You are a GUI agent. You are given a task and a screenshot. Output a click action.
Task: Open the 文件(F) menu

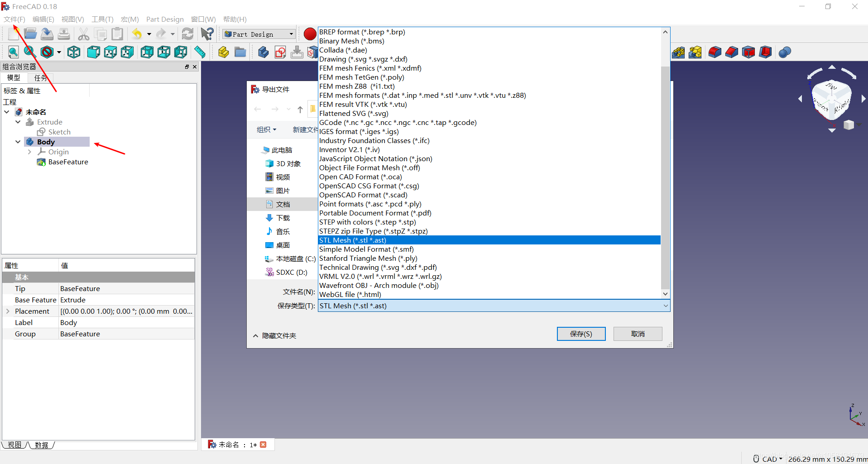(x=14, y=19)
